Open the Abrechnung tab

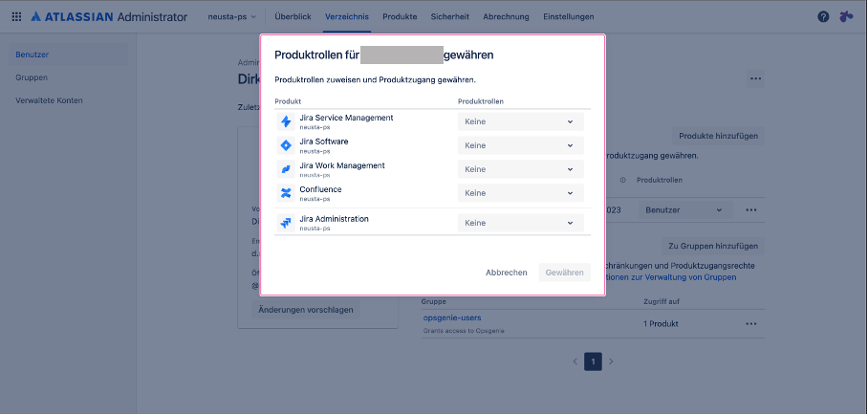pos(506,16)
